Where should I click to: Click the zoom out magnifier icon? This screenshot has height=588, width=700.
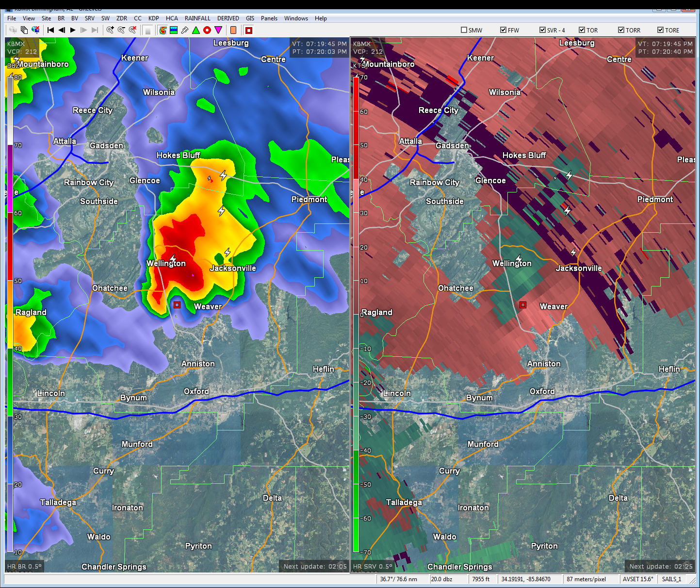click(x=121, y=30)
